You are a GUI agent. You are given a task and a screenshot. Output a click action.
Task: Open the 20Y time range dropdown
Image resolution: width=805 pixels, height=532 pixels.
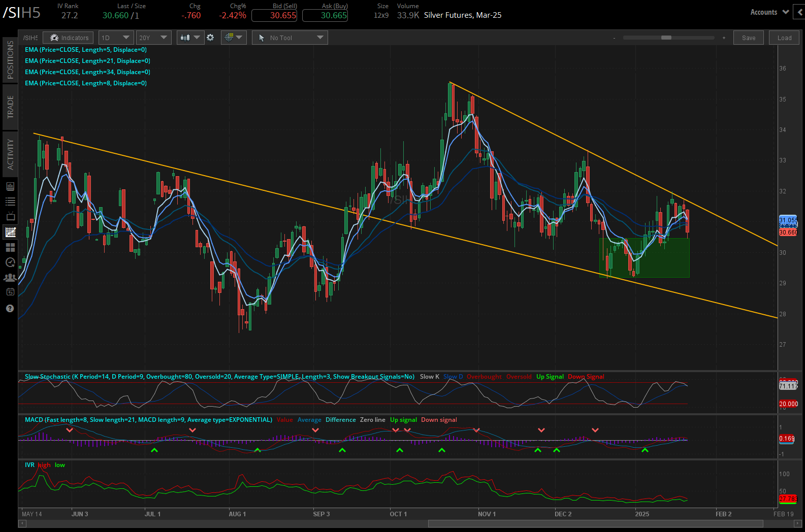click(153, 38)
